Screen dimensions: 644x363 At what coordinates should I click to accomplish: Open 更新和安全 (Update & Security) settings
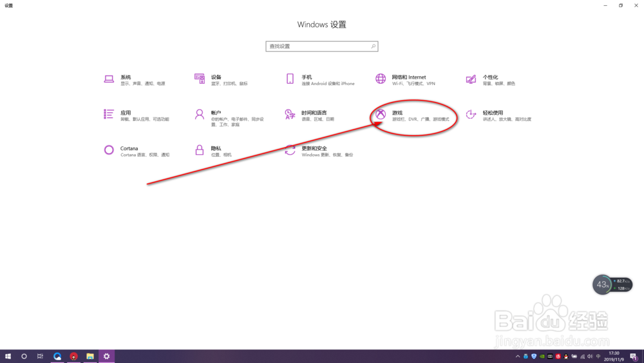319,152
